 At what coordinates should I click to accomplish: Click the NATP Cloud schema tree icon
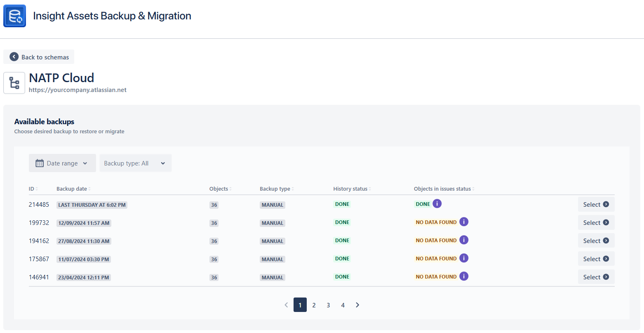click(14, 83)
